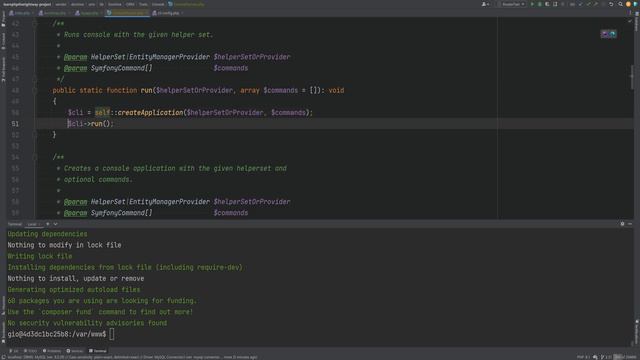Open the terminal session options dropdown arrow
Screen dimensions: 640x360
point(56,224)
